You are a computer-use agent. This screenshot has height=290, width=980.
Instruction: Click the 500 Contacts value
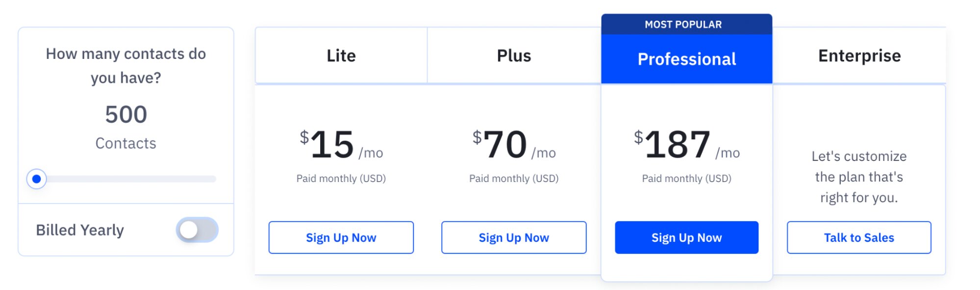click(126, 114)
